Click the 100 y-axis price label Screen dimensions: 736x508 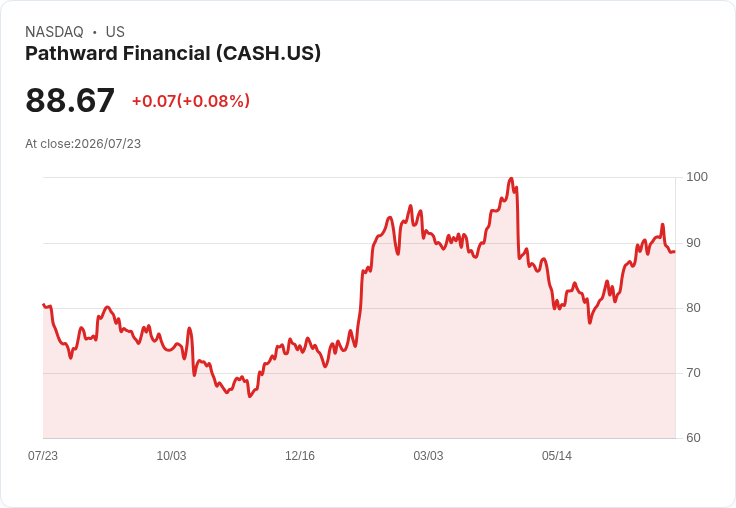697,177
